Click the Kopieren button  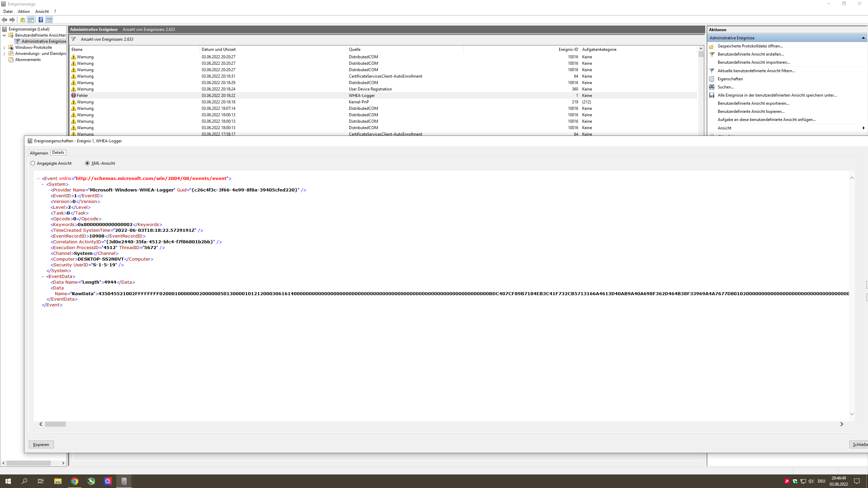(41, 444)
